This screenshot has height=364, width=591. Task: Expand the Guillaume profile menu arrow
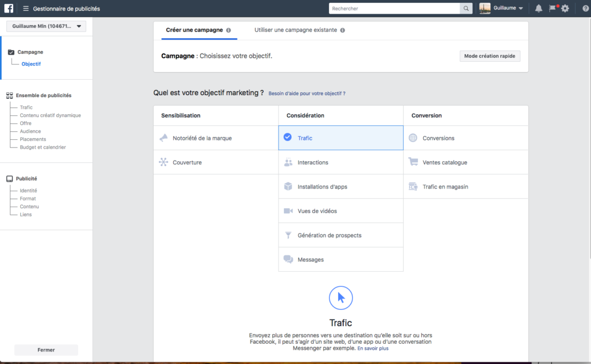coord(520,9)
